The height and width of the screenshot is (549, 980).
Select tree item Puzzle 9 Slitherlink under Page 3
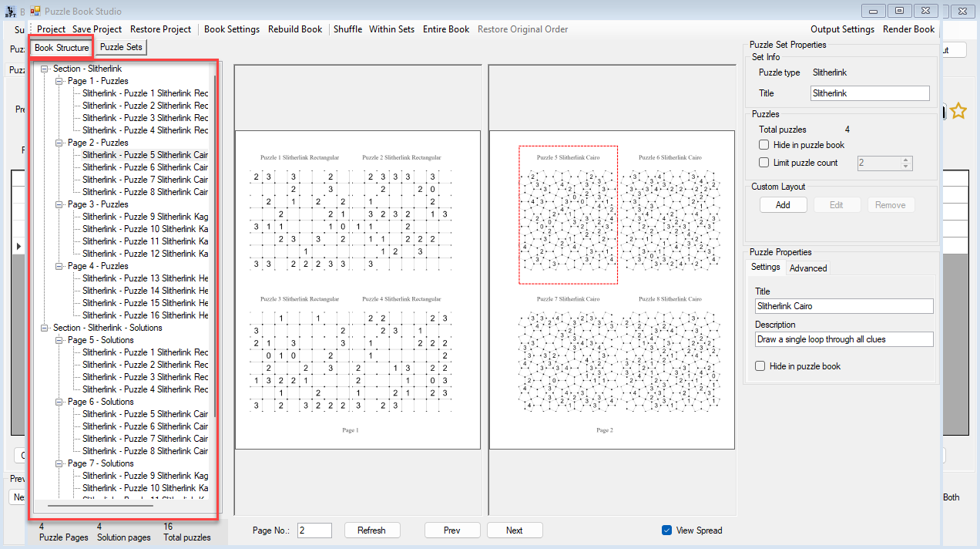[x=145, y=217]
